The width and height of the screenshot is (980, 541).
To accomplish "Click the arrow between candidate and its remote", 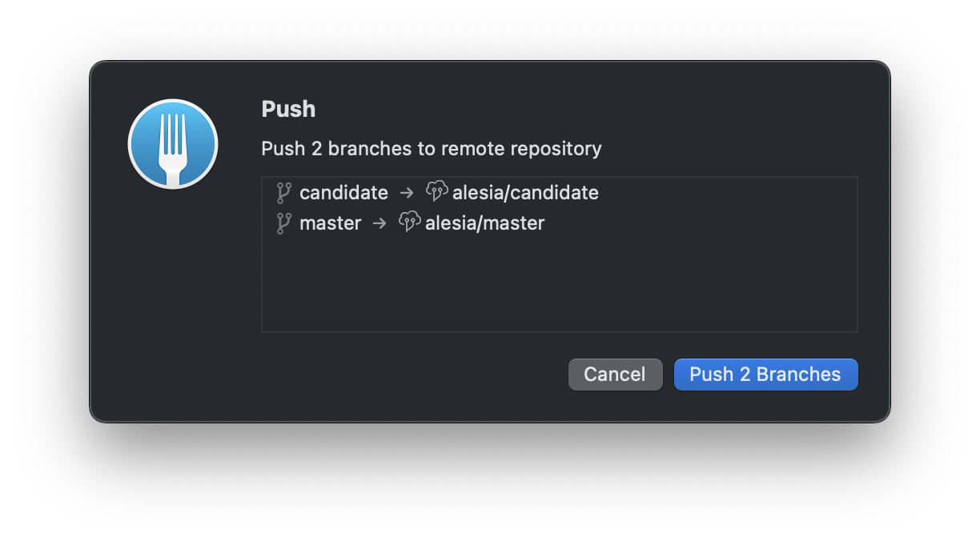I will tap(406, 192).
